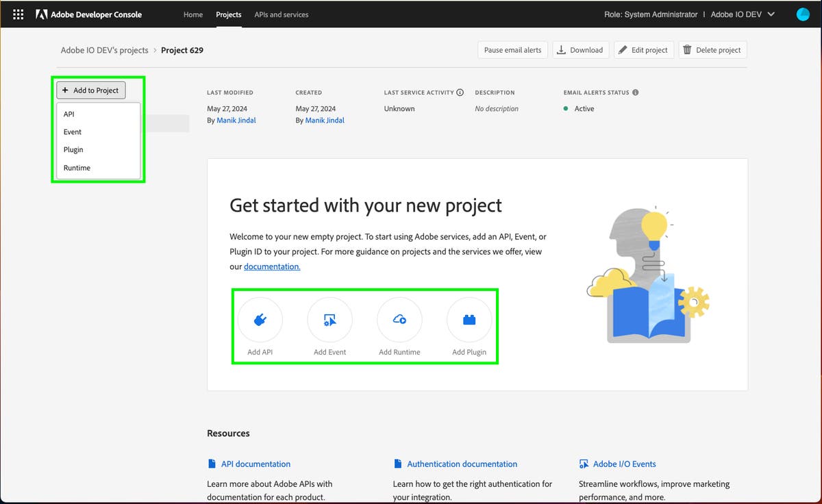Click the Adobe Developer Console logo
The width and height of the screenshot is (822, 504).
tap(89, 14)
